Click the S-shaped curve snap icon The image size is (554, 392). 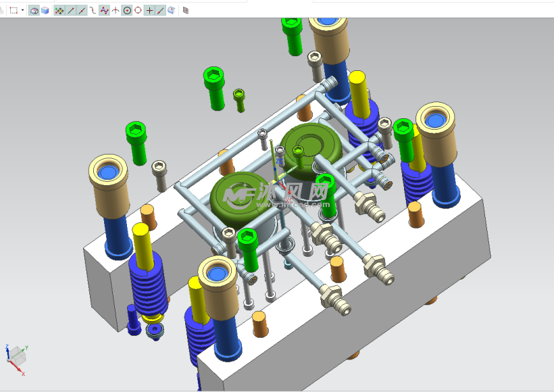(x=93, y=10)
